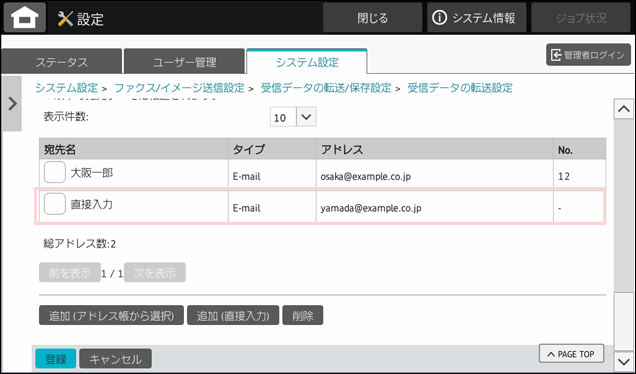Click the scroll down arrow

point(623,361)
